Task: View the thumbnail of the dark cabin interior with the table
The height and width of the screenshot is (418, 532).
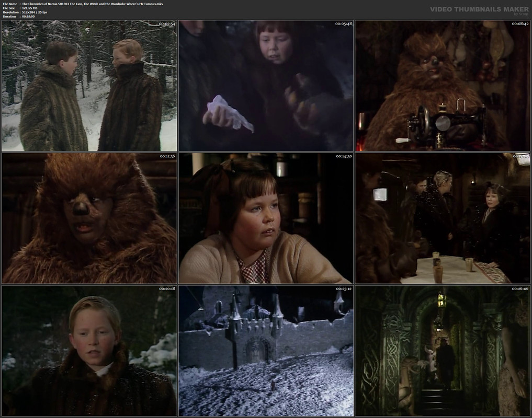Action: click(x=443, y=218)
